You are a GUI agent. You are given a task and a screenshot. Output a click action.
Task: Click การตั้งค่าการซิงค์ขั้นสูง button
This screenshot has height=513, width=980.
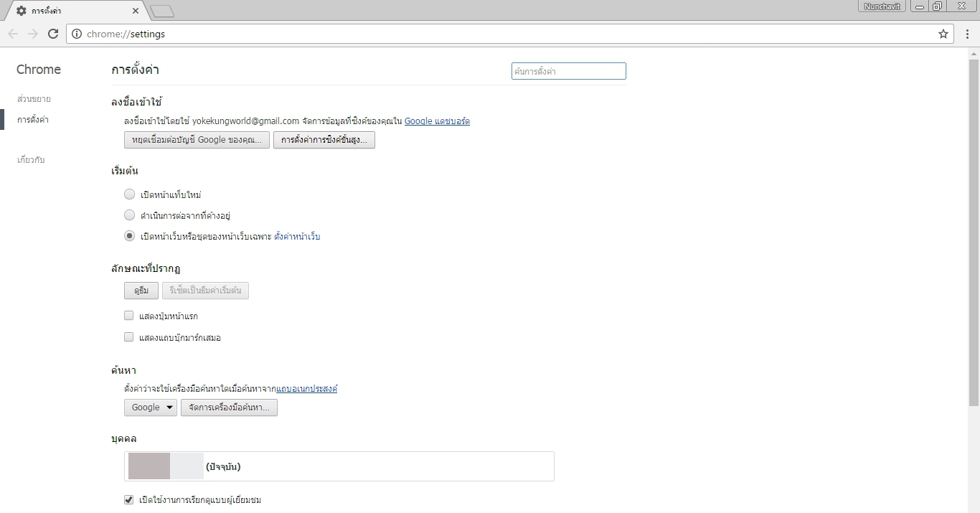click(324, 140)
